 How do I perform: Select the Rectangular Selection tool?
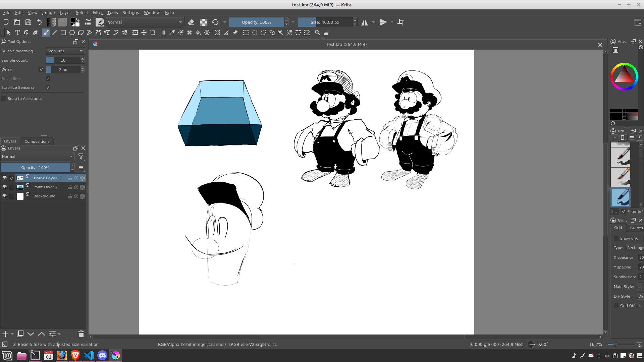(246, 33)
